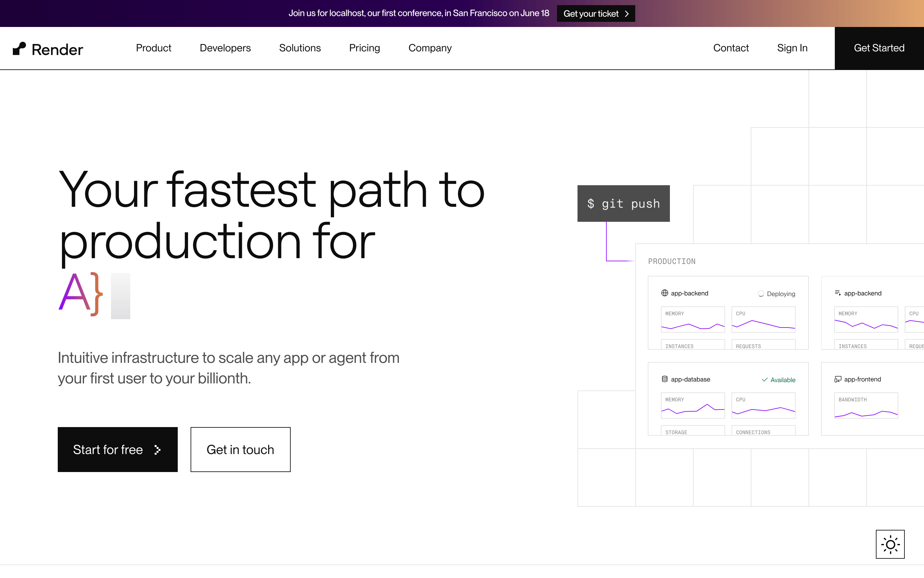
Task: Toggle the light/dark theme sun icon
Action: pyautogui.click(x=890, y=544)
